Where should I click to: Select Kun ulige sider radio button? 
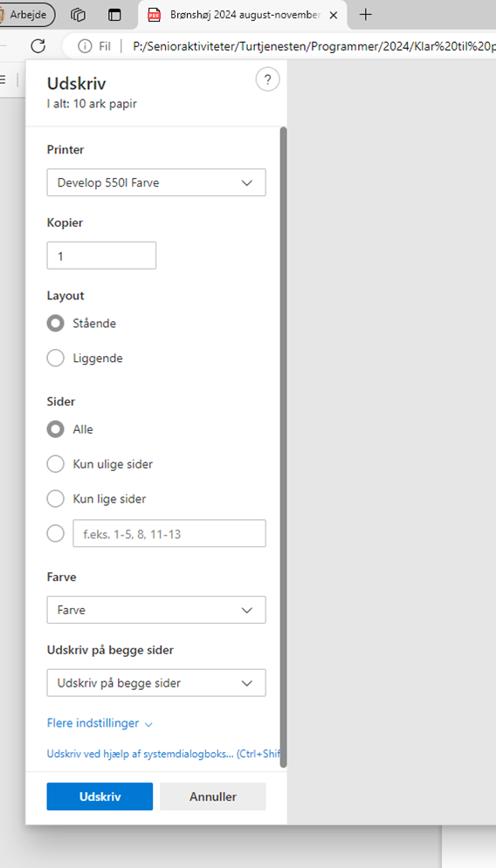coord(55,464)
